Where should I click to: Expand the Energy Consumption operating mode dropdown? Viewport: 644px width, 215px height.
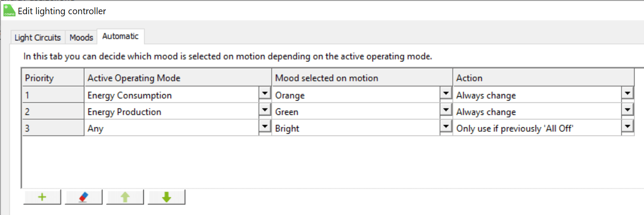click(265, 94)
